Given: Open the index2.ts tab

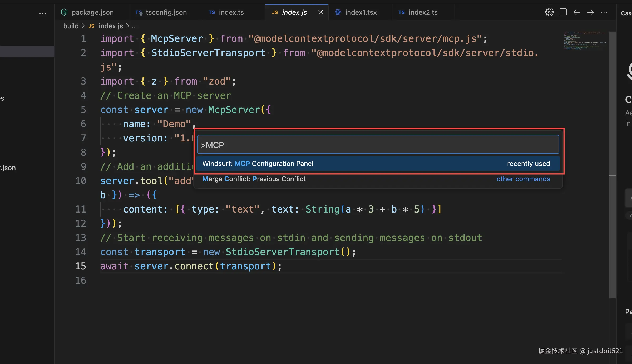Looking at the screenshot, I should point(423,12).
